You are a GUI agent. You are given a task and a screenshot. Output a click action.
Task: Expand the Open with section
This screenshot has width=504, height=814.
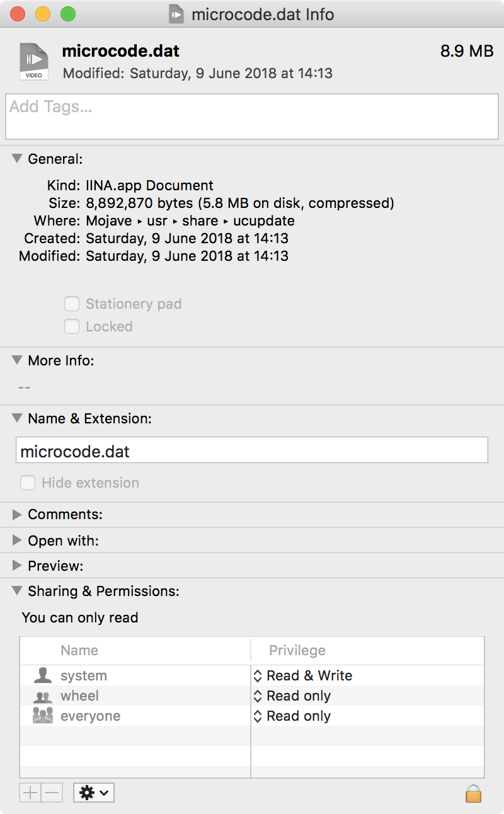click(17, 541)
